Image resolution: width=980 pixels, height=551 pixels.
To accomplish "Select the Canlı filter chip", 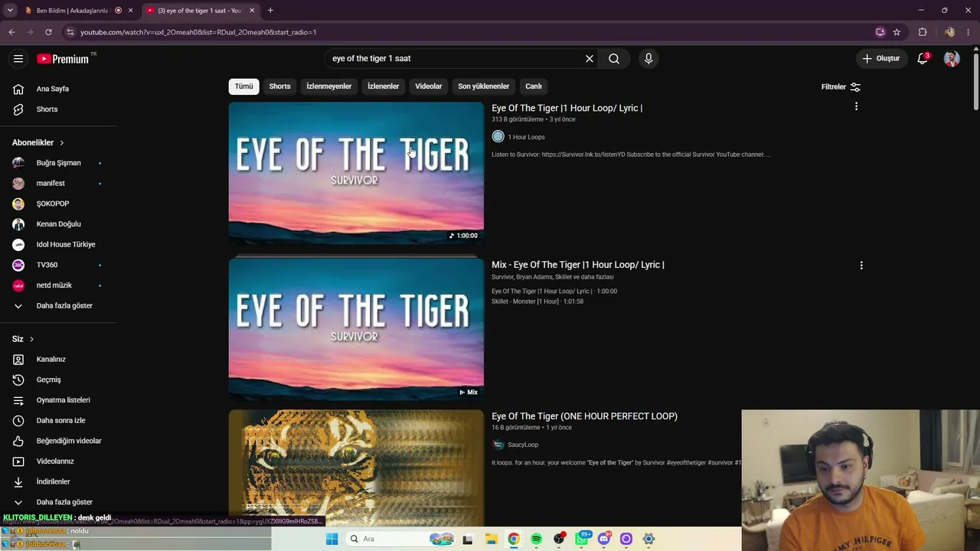I will click(534, 86).
